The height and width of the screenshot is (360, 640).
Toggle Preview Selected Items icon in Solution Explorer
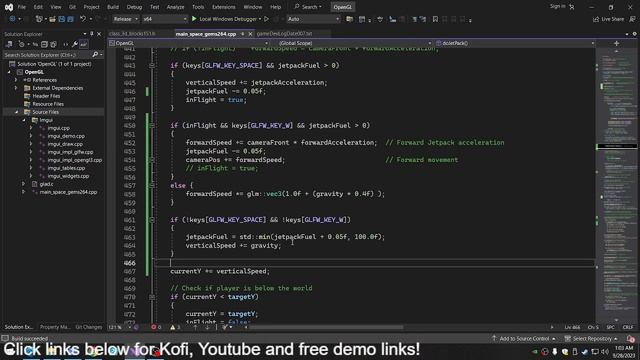pos(83,44)
